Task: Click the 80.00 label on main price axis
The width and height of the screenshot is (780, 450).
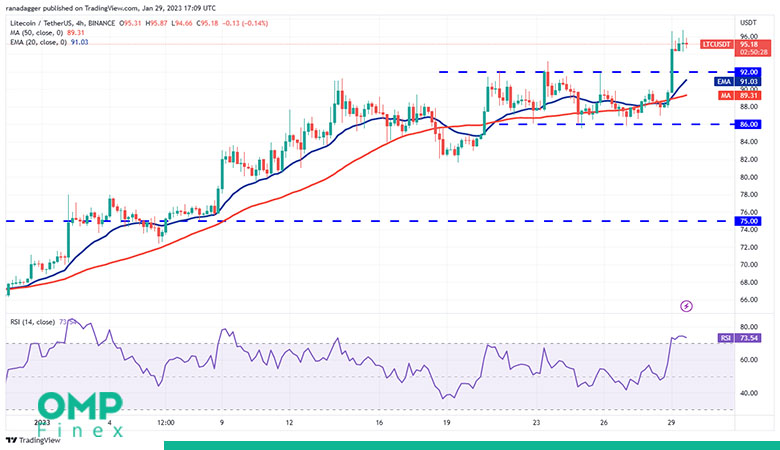Action: tap(749, 177)
